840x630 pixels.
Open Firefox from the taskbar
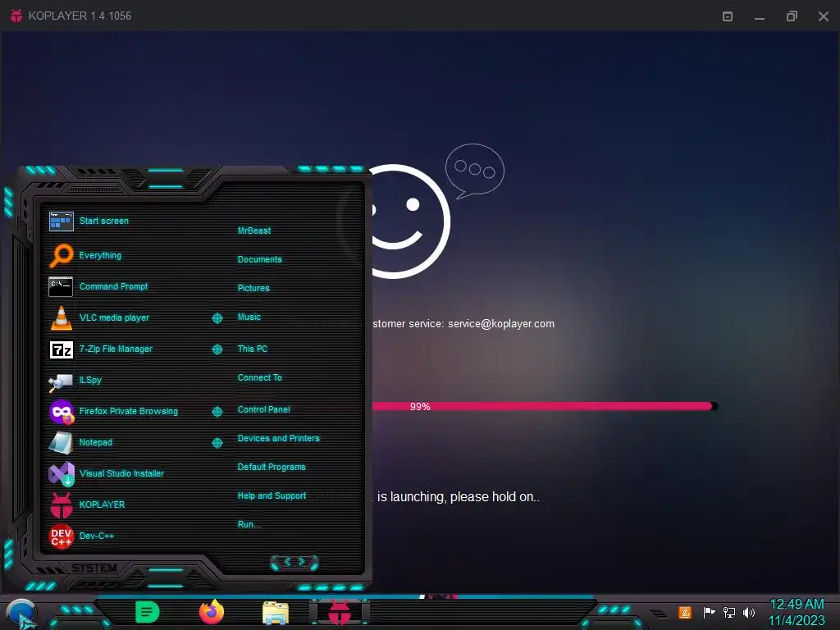coord(212,612)
